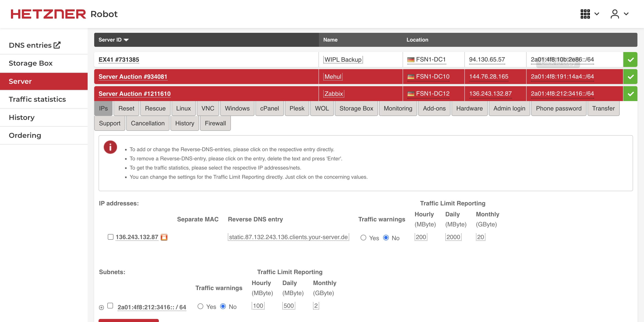Open the apps grid menu icon
Image resolution: width=644 pixels, height=322 pixels.
585,14
